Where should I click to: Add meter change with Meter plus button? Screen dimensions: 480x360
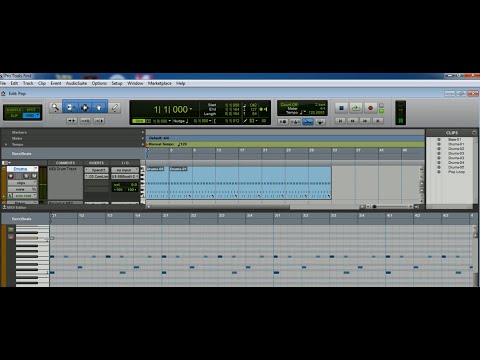coord(143,138)
